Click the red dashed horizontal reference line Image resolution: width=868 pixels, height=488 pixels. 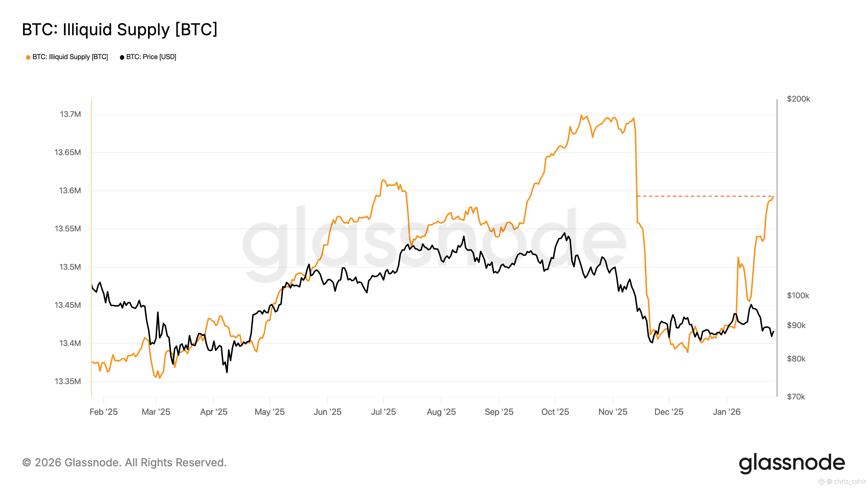[704, 196]
